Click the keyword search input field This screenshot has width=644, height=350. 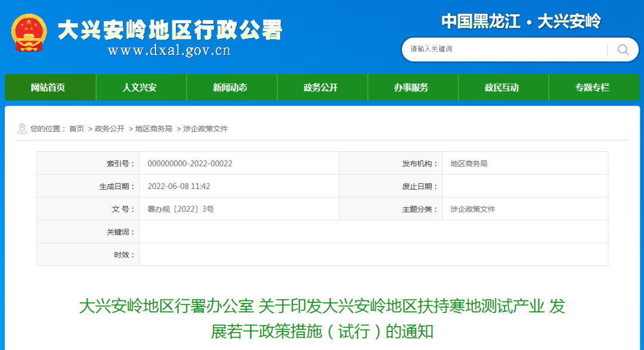501,50
